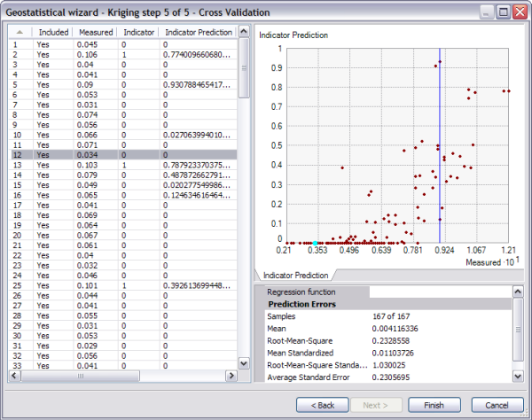Click the Measured axis label
The image size is (532, 420).
pos(492,261)
